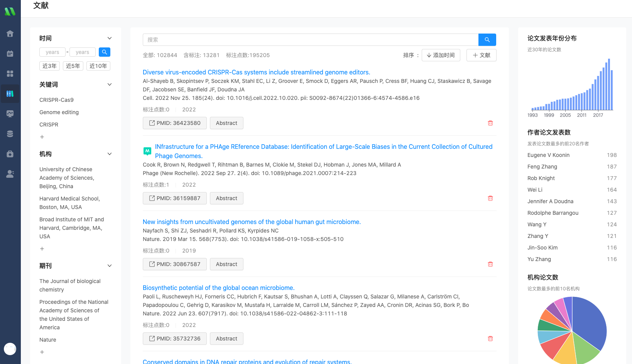Delete the gut microbiome paper with trash icon
The image size is (632, 364).
490,264
